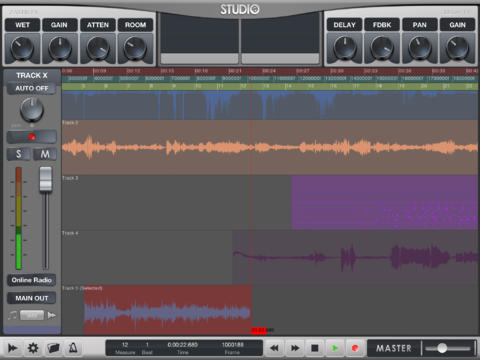Open the MAIN OUT output selector

tap(32, 298)
